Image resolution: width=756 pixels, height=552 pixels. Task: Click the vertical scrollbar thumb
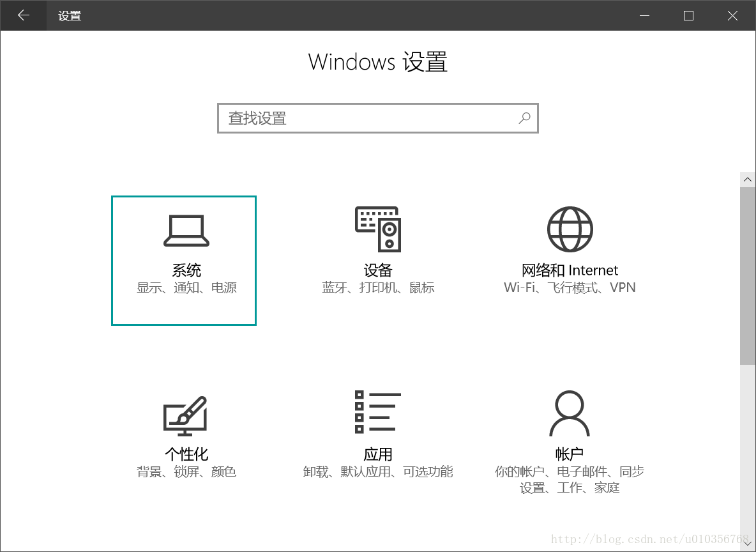pyautogui.click(x=748, y=276)
